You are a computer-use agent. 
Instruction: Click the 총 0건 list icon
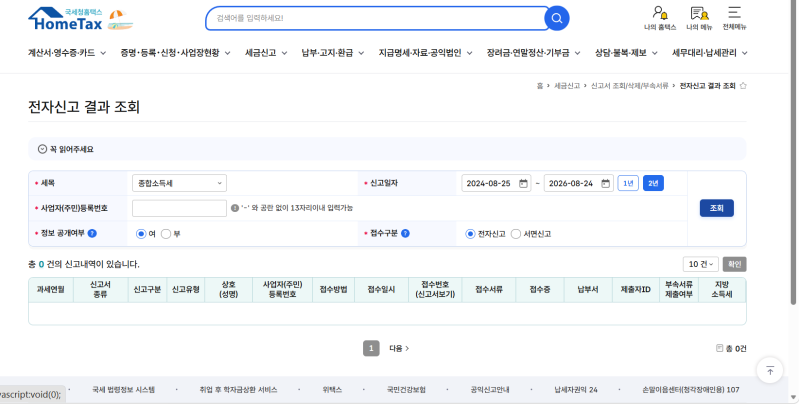pos(719,348)
